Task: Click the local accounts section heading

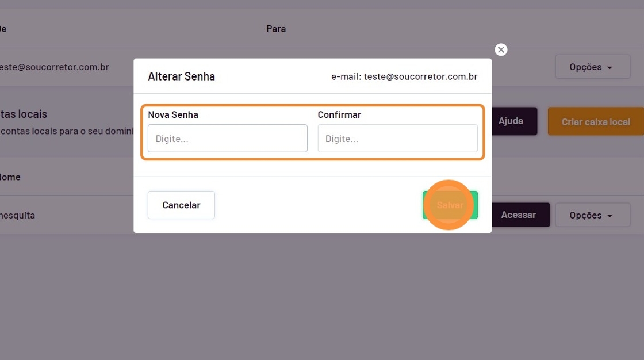Action: click(x=24, y=114)
